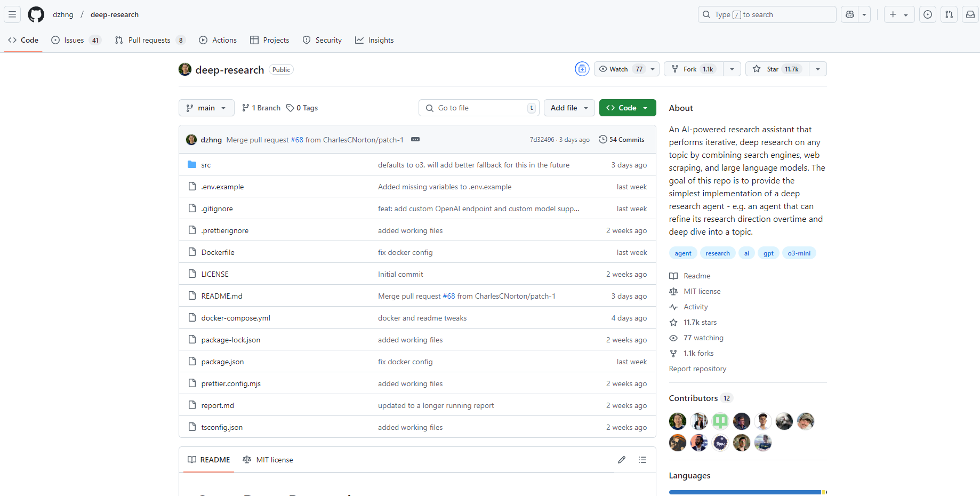Click the 'agent' topic tag
The width and height of the screenshot is (980, 496).
point(683,253)
